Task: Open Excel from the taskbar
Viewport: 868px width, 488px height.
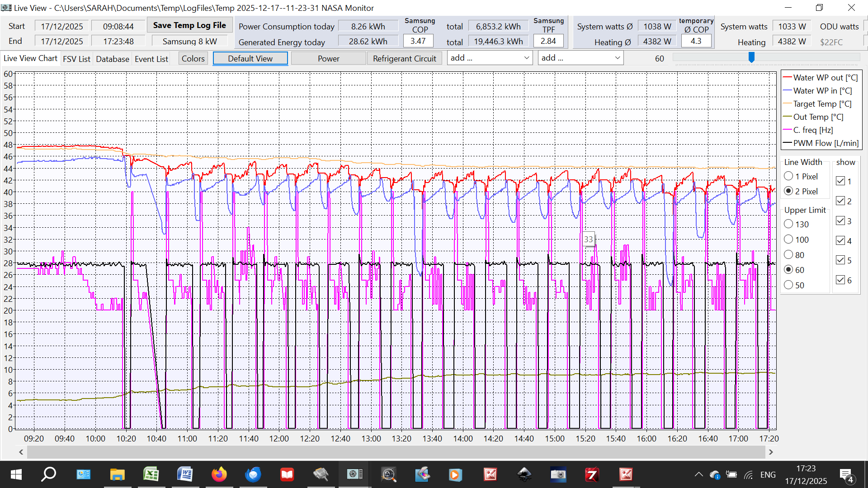Action: tap(151, 474)
